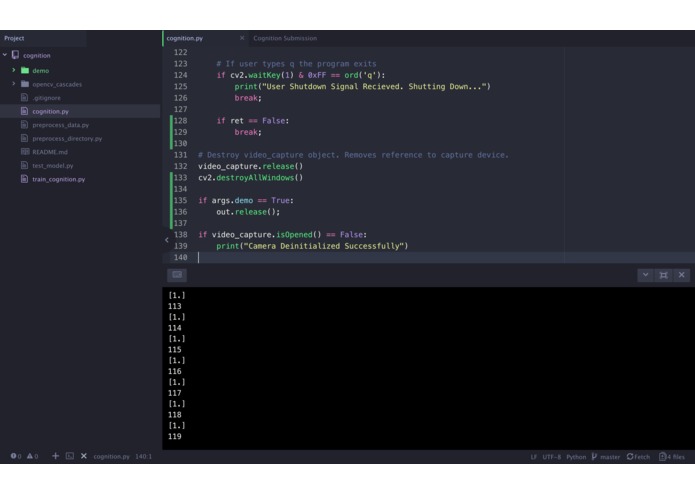Click line number 133 in gutter

(x=180, y=178)
